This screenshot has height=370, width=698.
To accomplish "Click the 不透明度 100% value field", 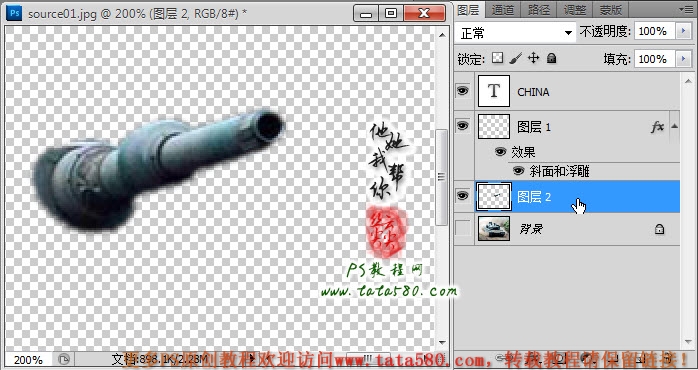I will 655,31.
